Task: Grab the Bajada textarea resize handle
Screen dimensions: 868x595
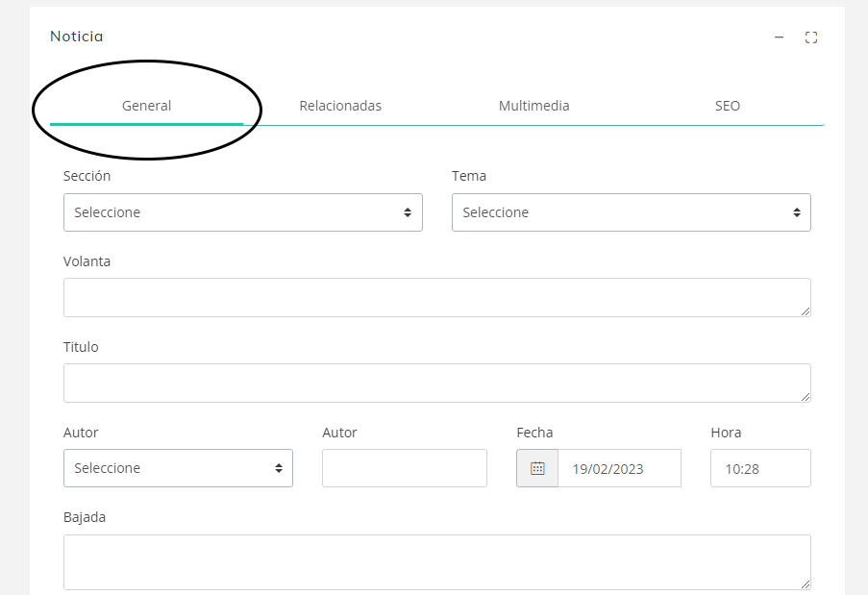Action: (x=806, y=584)
